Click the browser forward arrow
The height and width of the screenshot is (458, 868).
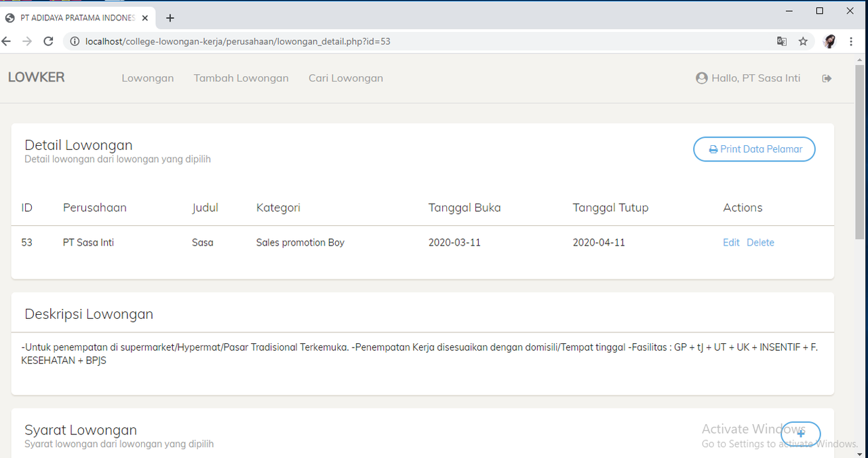(27, 41)
